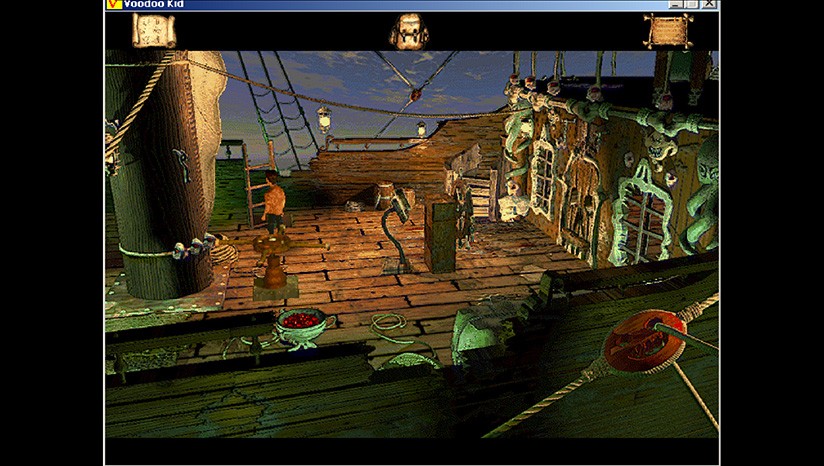
Task: Open the stretched hide menu icon
Action: pyautogui.click(x=668, y=31)
